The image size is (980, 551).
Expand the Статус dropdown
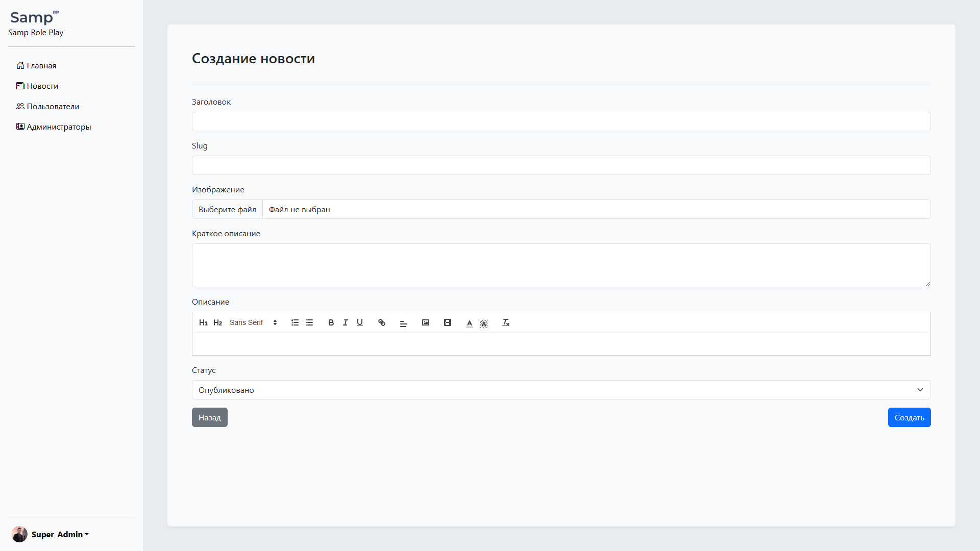561,390
